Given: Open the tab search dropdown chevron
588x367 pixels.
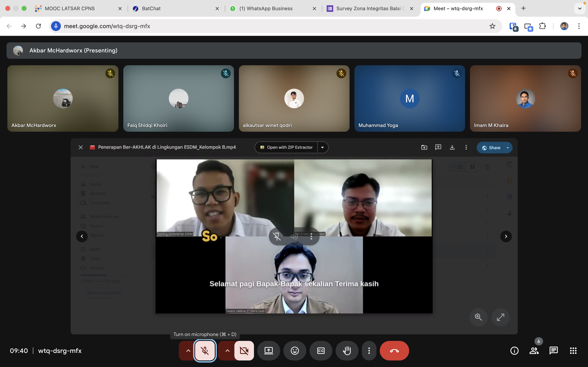Looking at the screenshot, I should [579, 9].
